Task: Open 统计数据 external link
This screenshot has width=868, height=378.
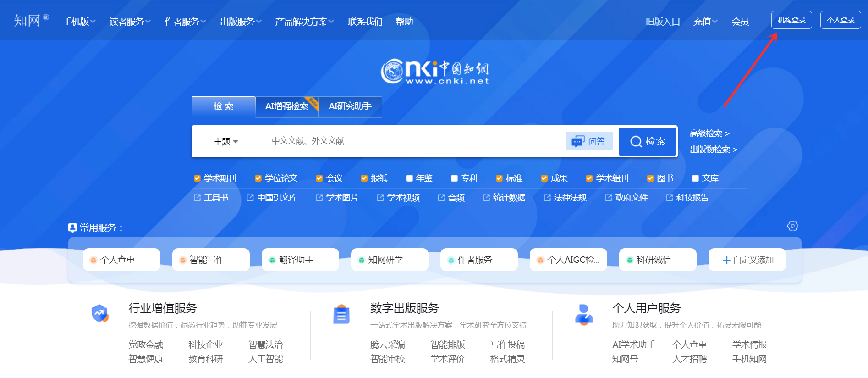Action: pyautogui.click(x=504, y=198)
